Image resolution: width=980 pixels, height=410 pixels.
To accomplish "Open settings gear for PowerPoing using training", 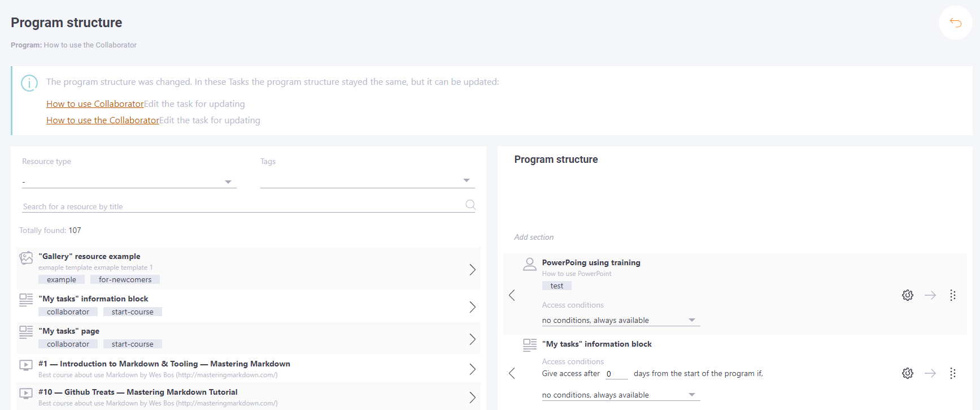I will click(x=908, y=295).
